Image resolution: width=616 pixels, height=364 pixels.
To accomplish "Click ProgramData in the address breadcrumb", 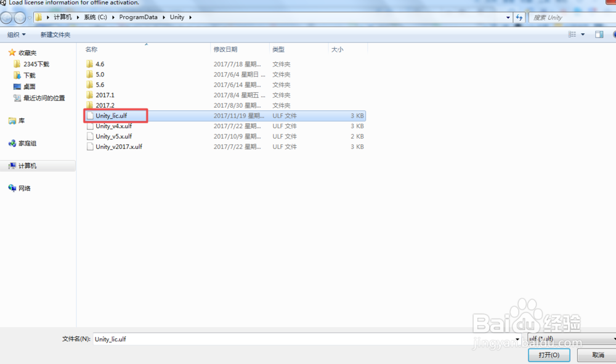I will pyautogui.click(x=138, y=17).
